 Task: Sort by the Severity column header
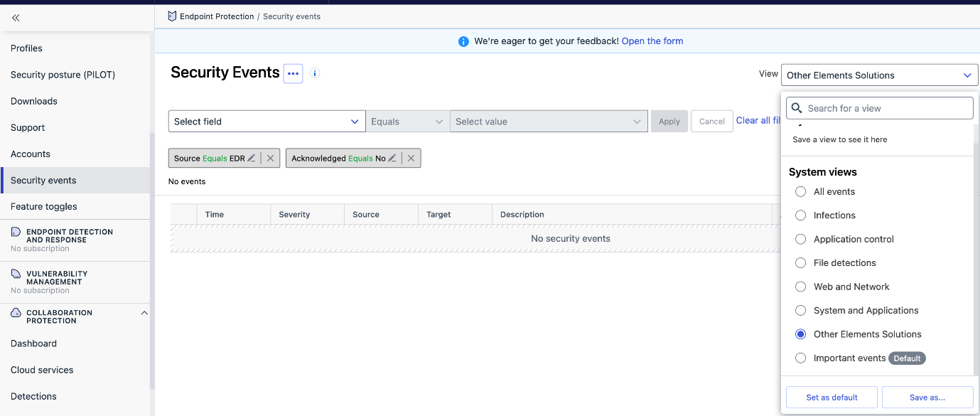(x=307, y=214)
